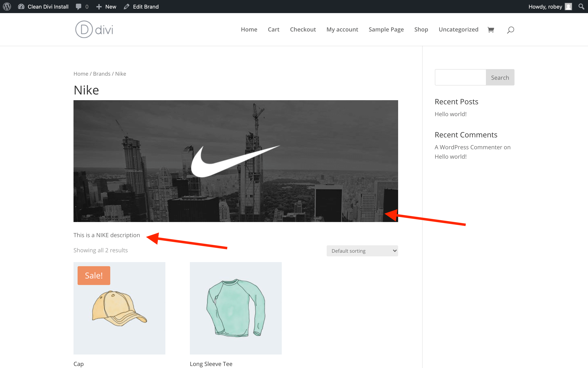Click Nike in the breadcrumb
This screenshot has width=588, height=368.
pyautogui.click(x=120, y=74)
